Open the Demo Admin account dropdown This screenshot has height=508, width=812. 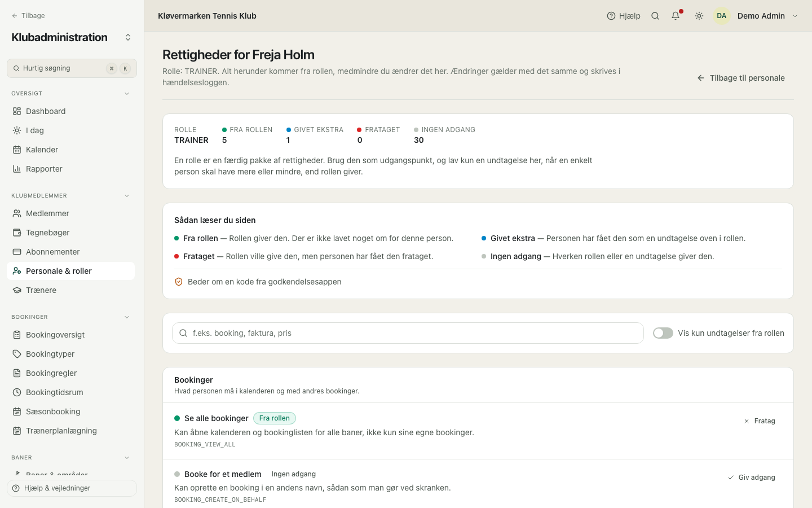(795, 16)
